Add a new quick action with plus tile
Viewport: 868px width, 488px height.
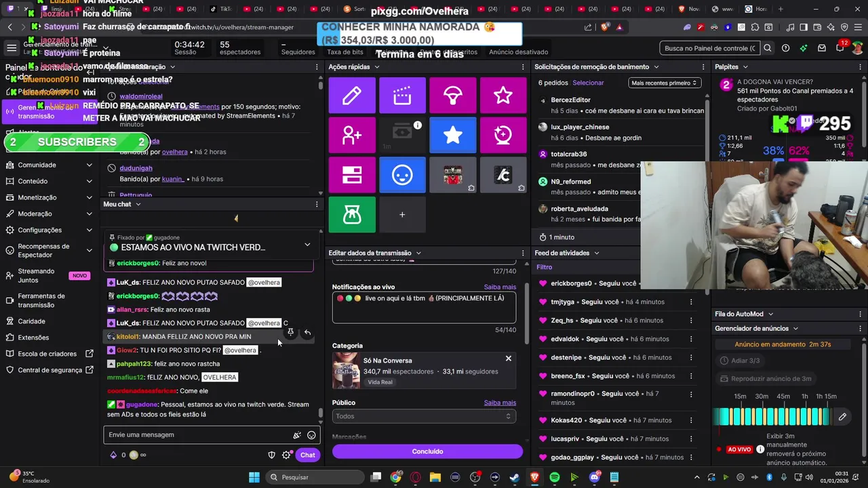[402, 214]
